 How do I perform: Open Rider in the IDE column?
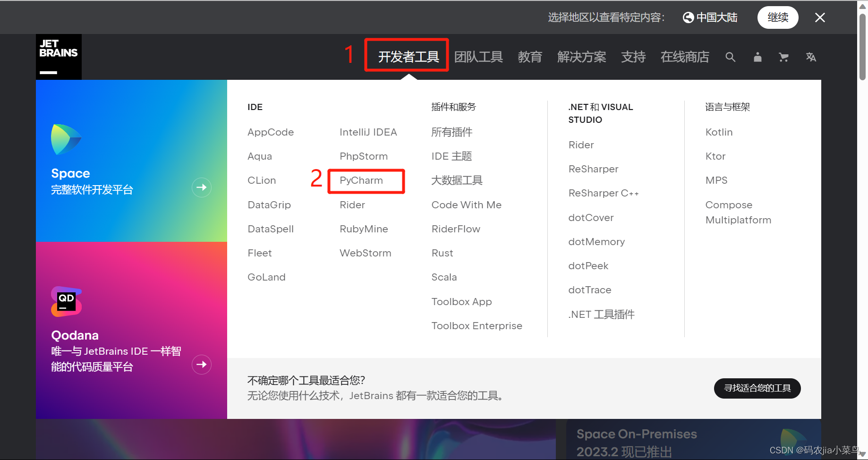point(352,205)
